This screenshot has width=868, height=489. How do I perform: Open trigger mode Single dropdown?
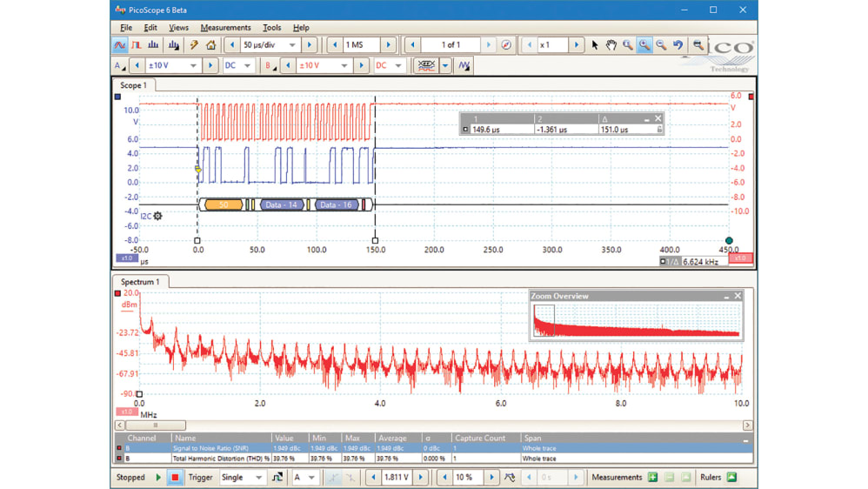258,478
